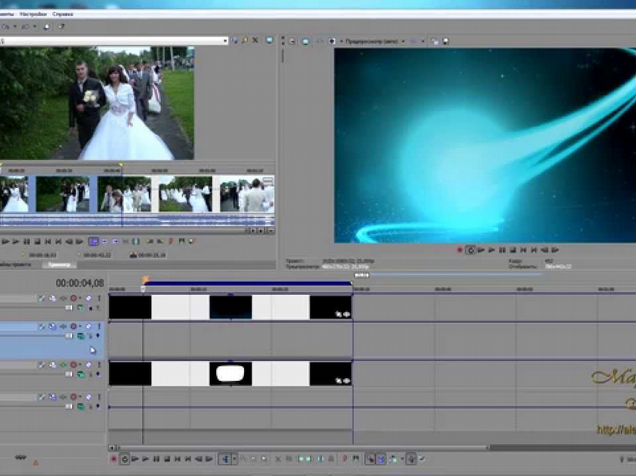Click the timeline horizontal scrollbar
Screen dimensions: 636x476
[302, 448]
